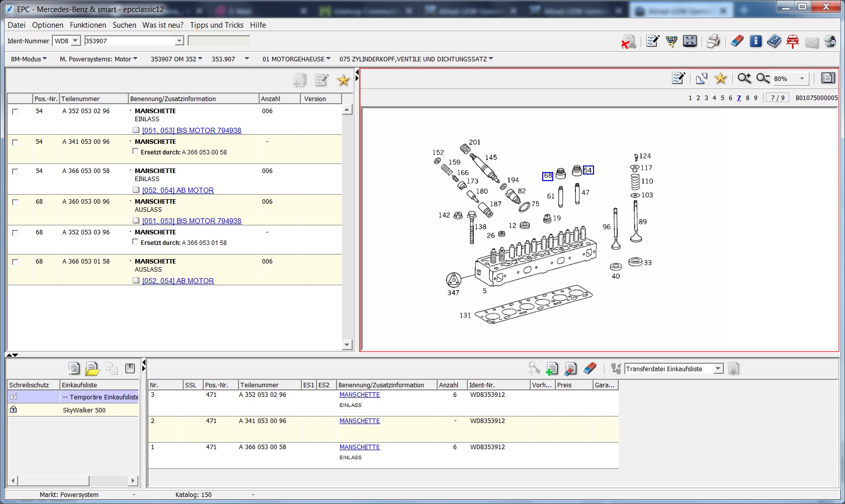Open the WDB prefix dropdown

[x=75, y=41]
